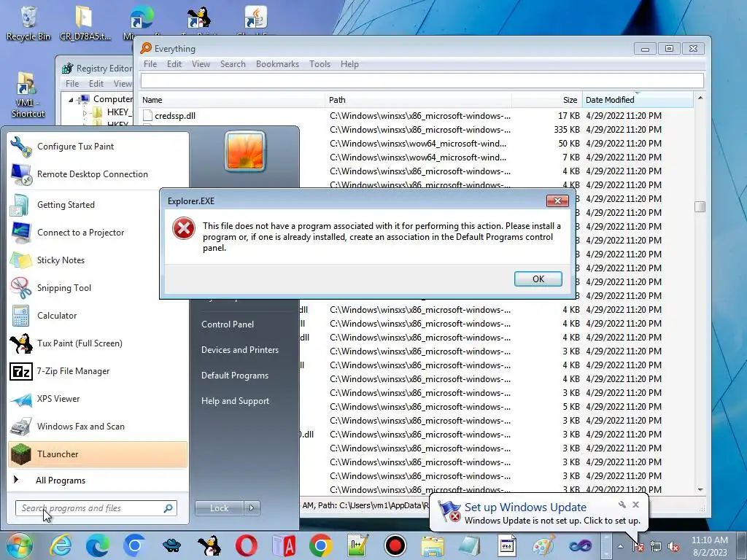Image resolution: width=747 pixels, height=560 pixels.
Task: Sort Everything results by Name column
Action: click(233, 100)
